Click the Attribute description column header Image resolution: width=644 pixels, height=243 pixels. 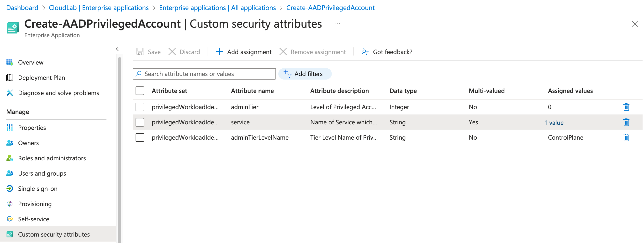pyautogui.click(x=339, y=91)
